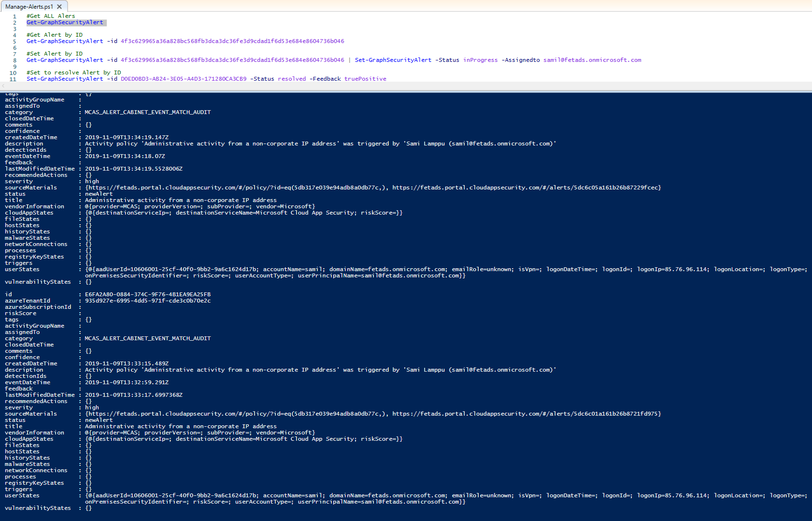Place cursor on the alert ID in line 5
Screen dimensions: 812x521
(232, 41)
